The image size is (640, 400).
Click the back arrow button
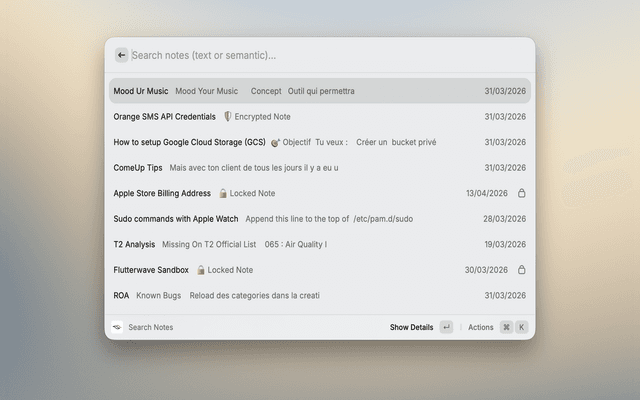pos(121,56)
